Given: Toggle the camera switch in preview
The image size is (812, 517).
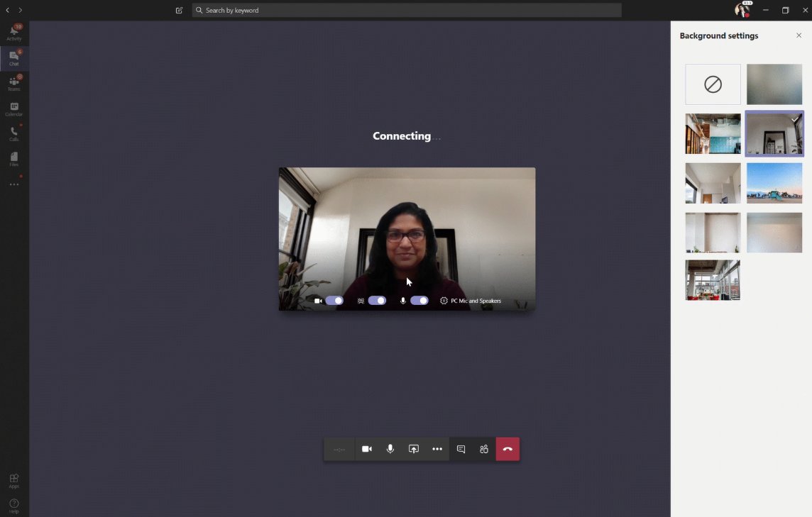Looking at the screenshot, I should (334, 301).
